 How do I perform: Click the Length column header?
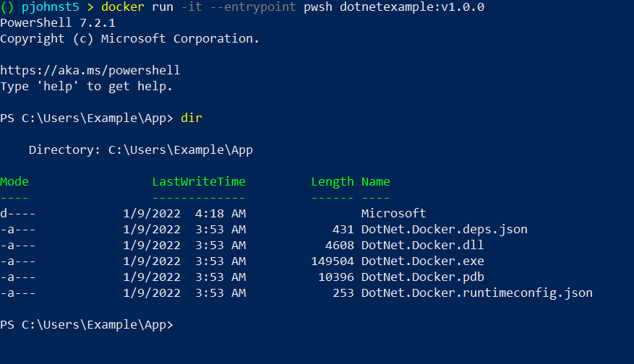(x=333, y=182)
